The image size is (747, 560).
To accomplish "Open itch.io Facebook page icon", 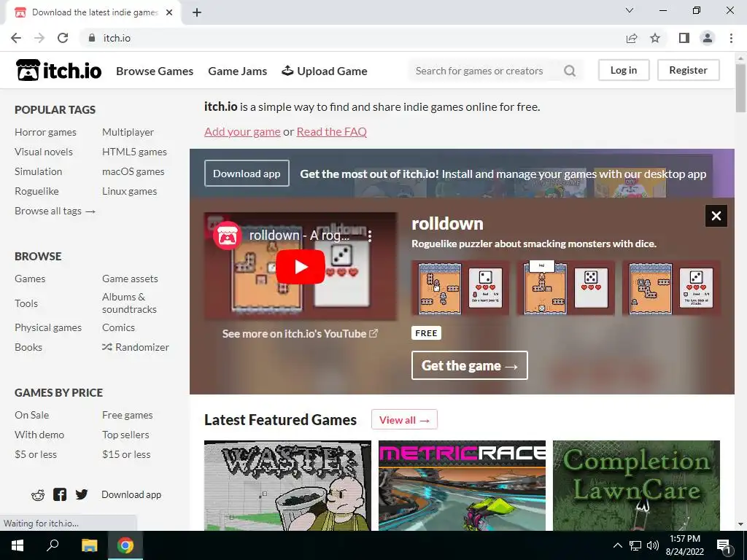I will [60, 494].
